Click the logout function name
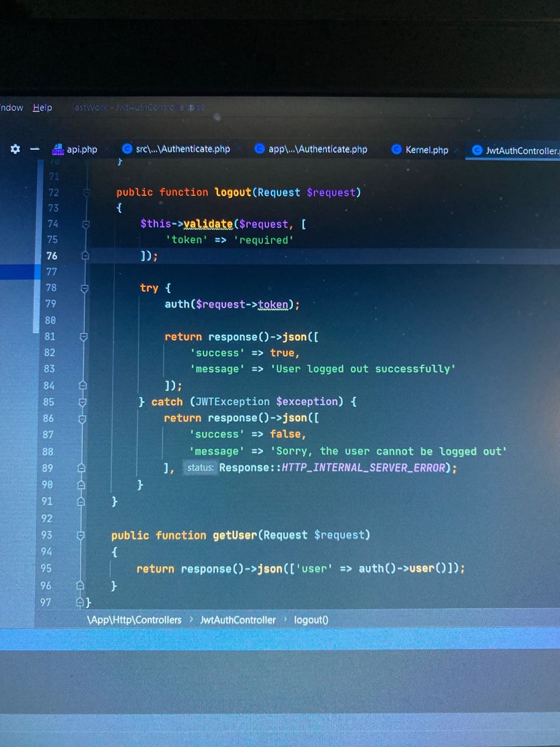The height and width of the screenshot is (747, 560). click(233, 192)
